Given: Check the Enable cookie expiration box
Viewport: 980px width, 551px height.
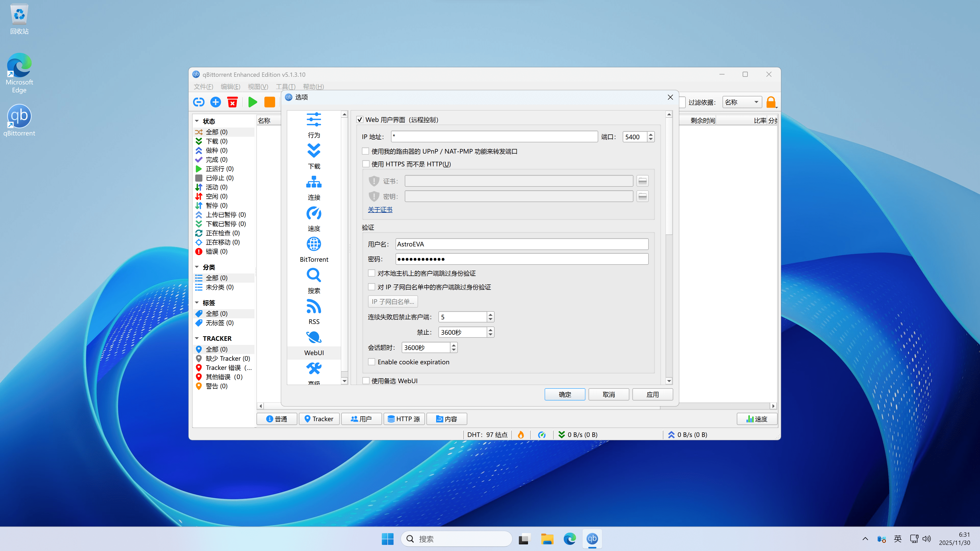Looking at the screenshot, I should tap(372, 362).
